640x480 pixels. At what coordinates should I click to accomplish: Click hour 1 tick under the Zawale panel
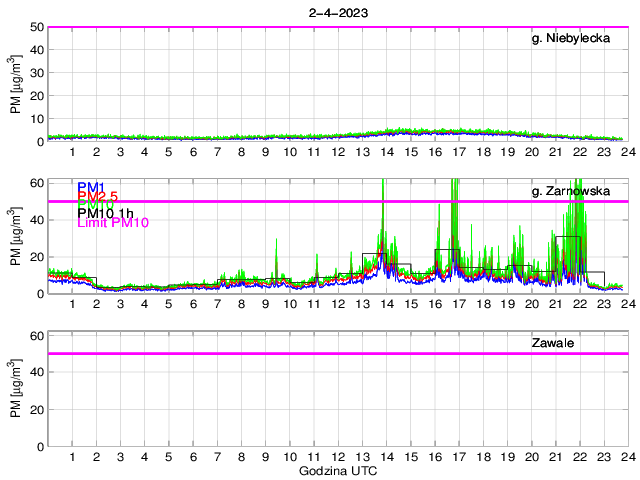pos(73,457)
